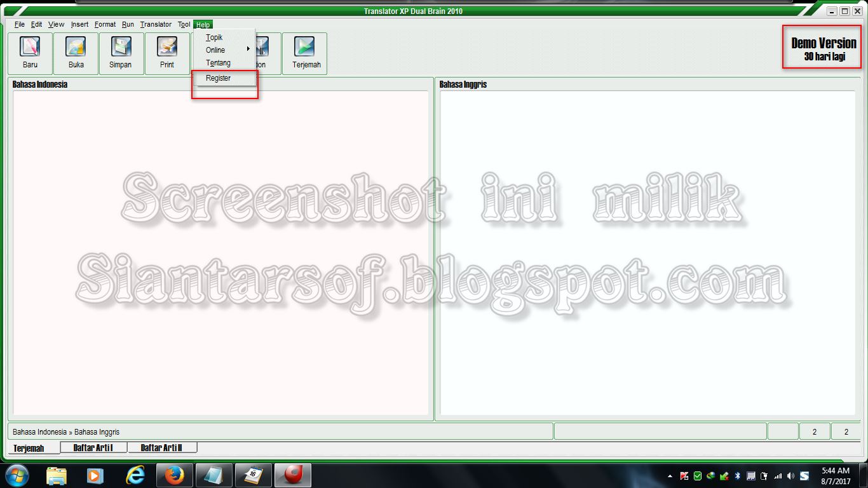Open the File menu

pyautogui.click(x=19, y=25)
